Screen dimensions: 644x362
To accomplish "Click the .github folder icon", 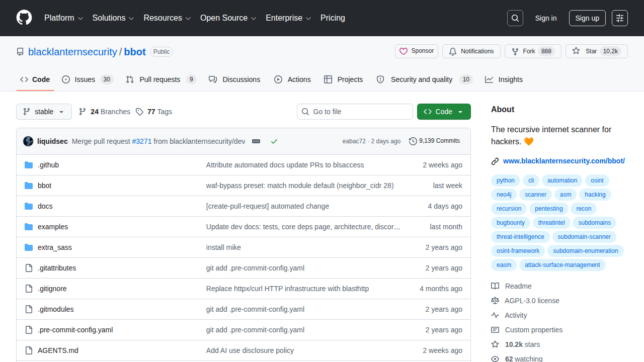I will tap(29, 165).
